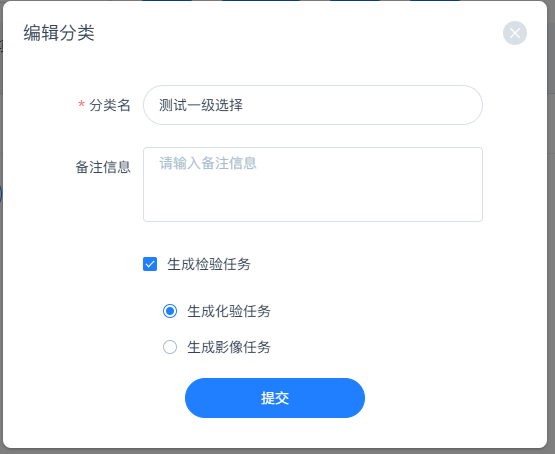Click the red required asterisk by 分类名
555x454 pixels.
[x=81, y=104]
